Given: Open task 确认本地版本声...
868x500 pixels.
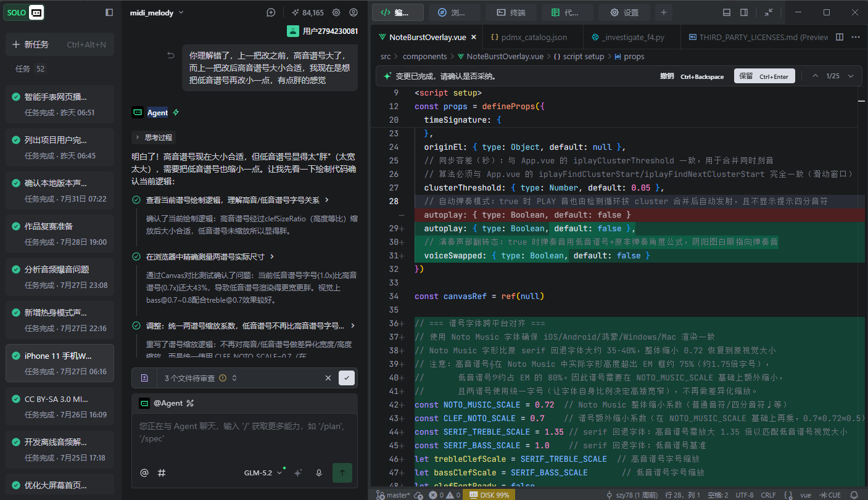Looking at the screenshot, I should pyautogui.click(x=59, y=191).
